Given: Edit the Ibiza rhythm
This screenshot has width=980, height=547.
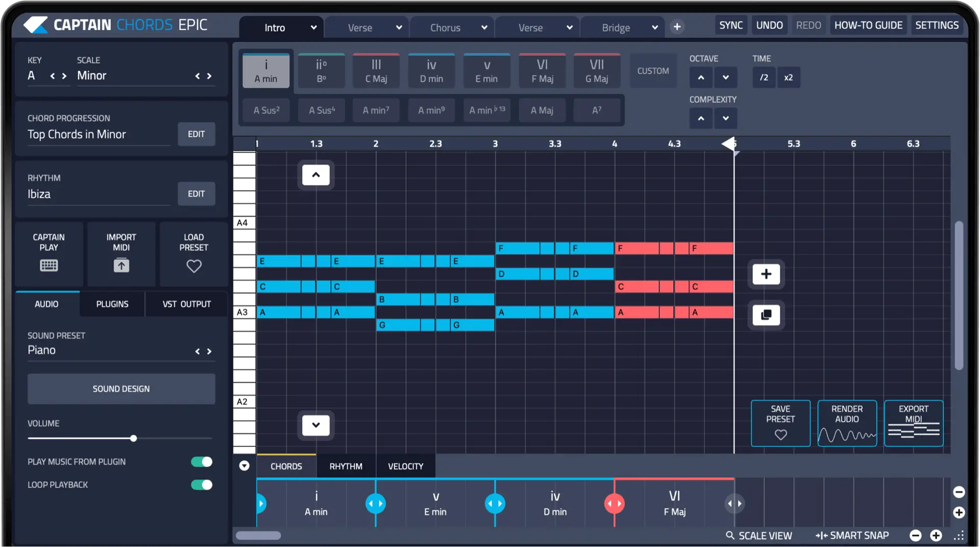Looking at the screenshot, I should [x=197, y=194].
